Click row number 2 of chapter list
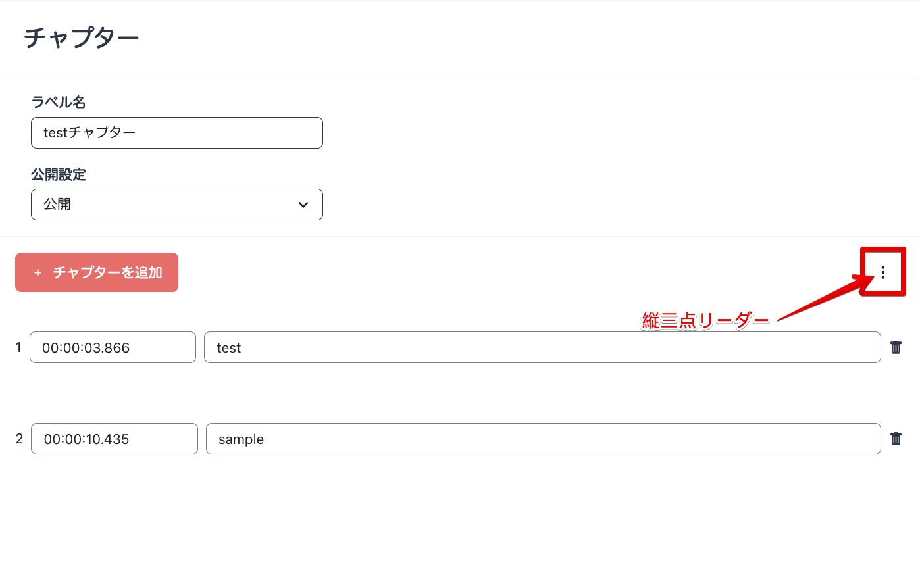 (19, 439)
